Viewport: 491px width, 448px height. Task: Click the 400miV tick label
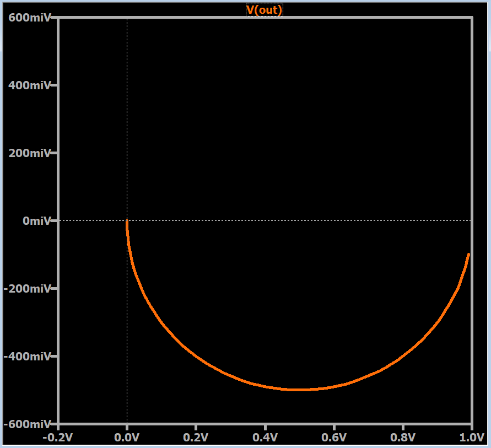click(x=30, y=85)
